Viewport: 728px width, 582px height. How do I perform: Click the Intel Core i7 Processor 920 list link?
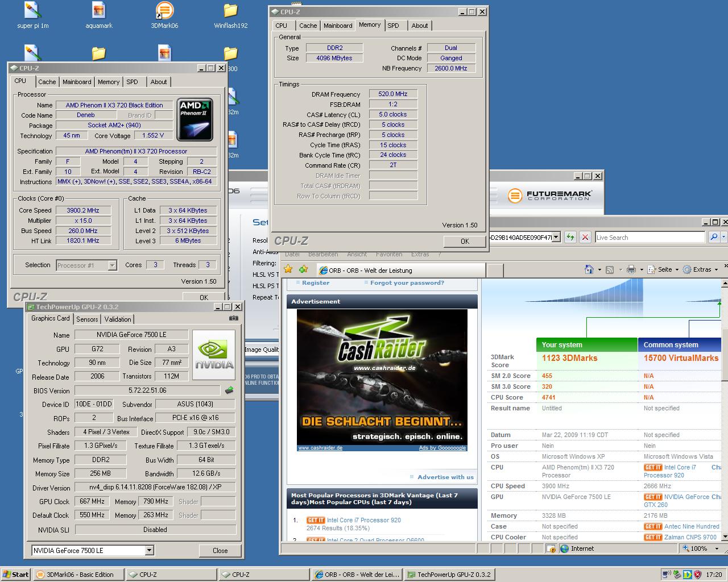point(364,520)
